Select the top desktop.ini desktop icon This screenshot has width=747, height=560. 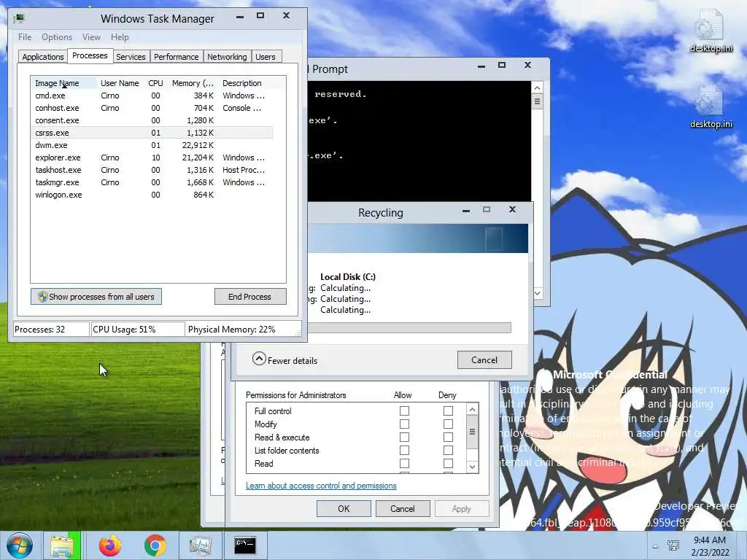(711, 29)
